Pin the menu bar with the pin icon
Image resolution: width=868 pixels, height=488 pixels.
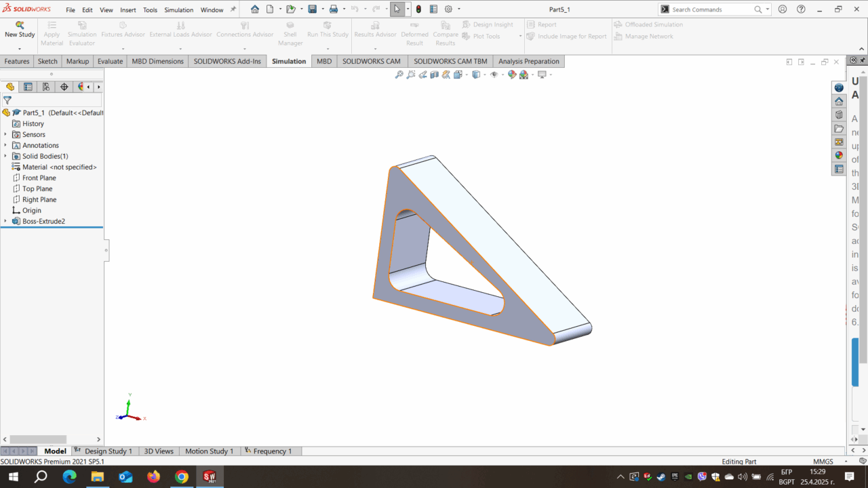click(233, 9)
